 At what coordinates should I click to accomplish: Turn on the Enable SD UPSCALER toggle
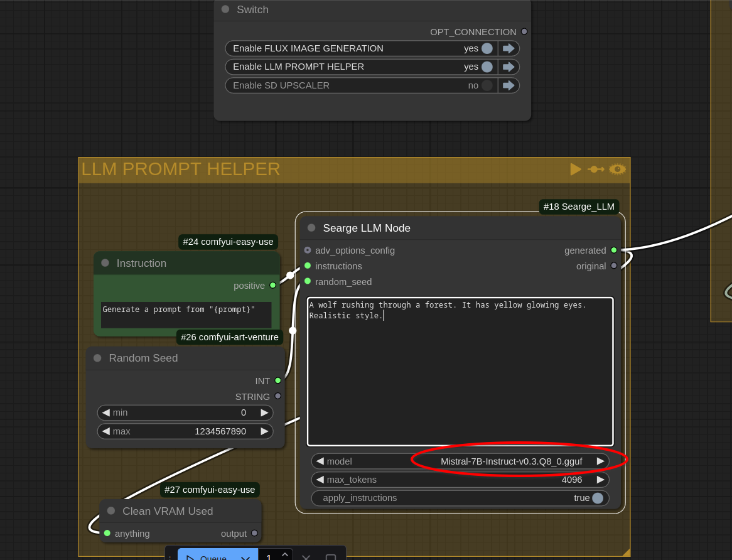487,85
